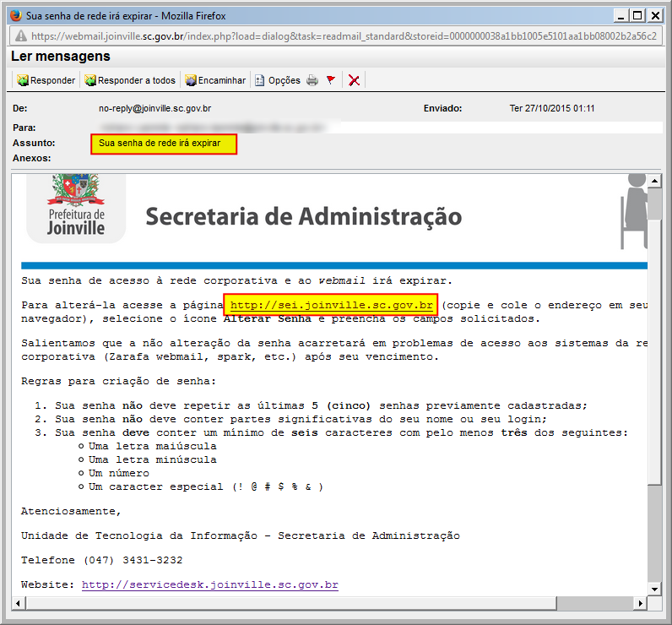Open the Opções message options
The image size is (672, 625).
(x=278, y=80)
